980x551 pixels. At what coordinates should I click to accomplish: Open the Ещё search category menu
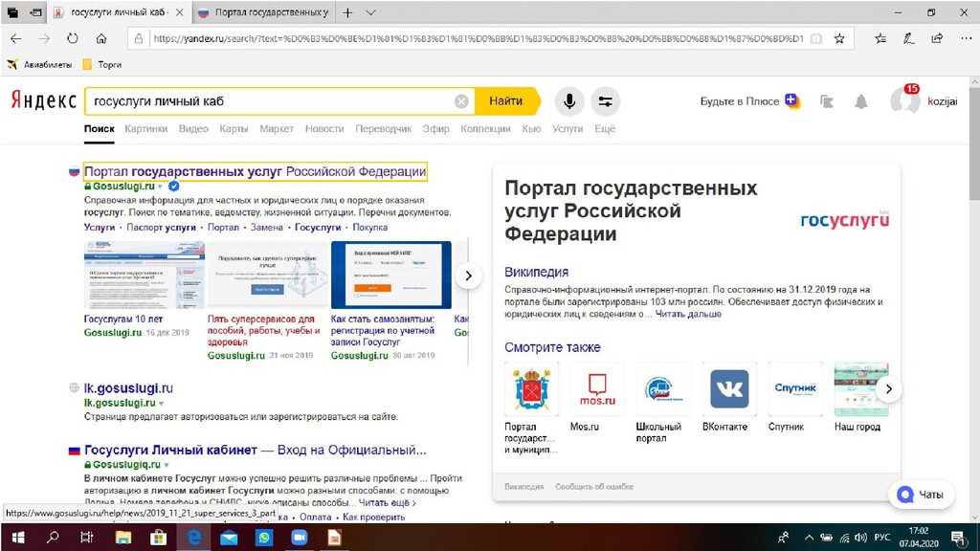[605, 129]
